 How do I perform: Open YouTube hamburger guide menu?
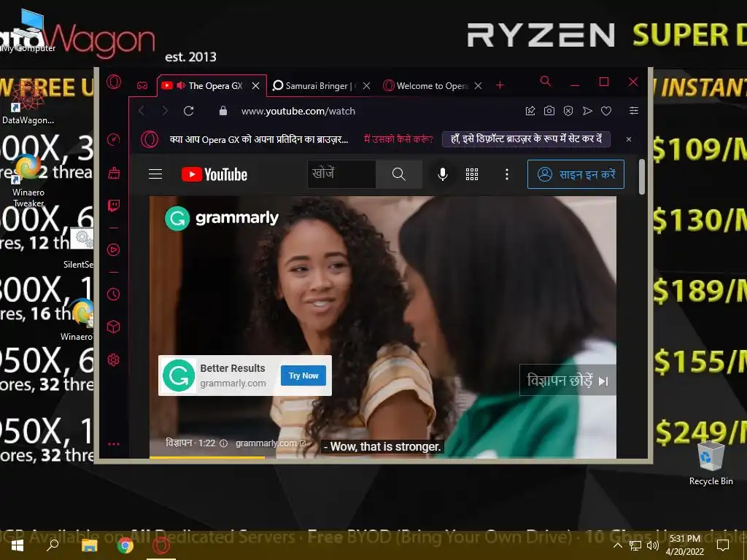point(155,174)
